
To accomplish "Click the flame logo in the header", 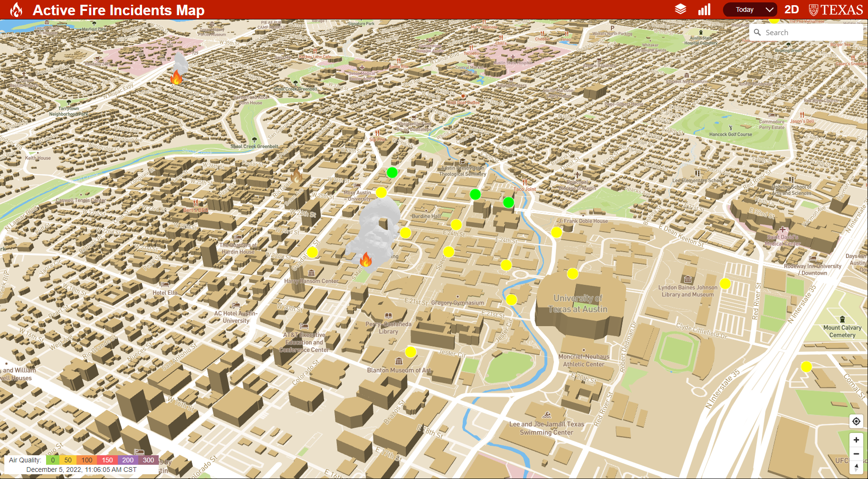I will click(17, 9).
